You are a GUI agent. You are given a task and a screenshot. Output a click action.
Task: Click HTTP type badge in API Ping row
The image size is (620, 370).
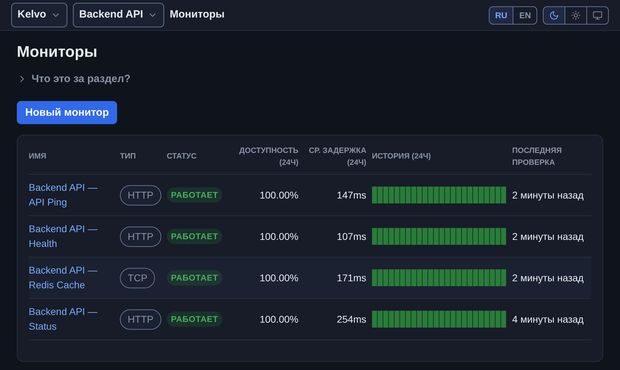(x=140, y=195)
